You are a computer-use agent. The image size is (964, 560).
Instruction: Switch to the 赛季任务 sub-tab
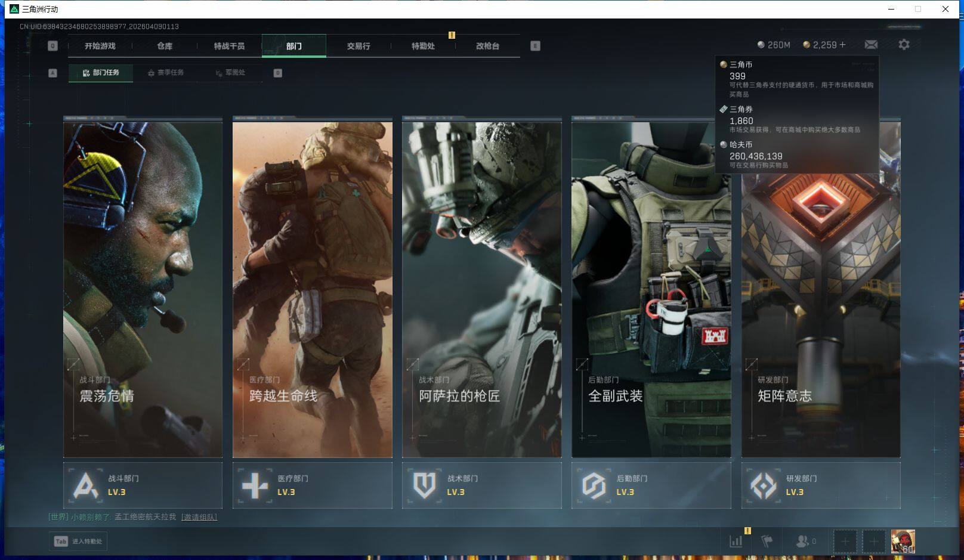coord(166,73)
